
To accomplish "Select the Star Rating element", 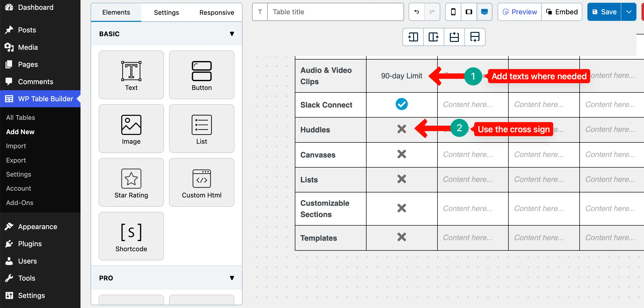I will (x=131, y=182).
